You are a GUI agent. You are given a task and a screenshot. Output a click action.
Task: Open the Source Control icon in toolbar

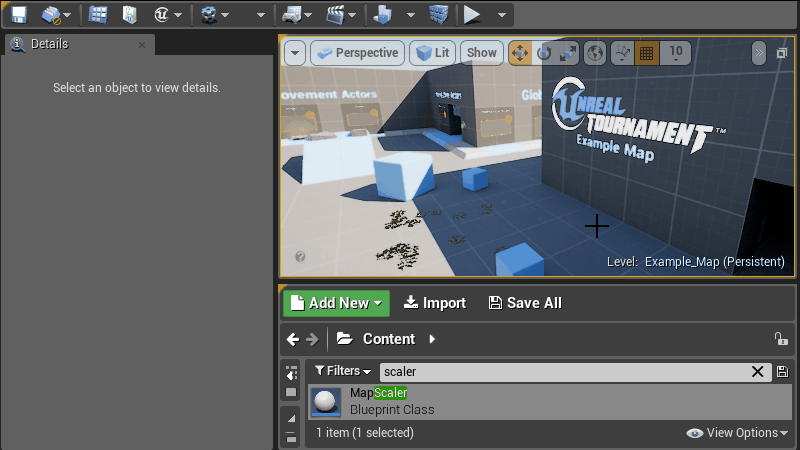pos(51,15)
